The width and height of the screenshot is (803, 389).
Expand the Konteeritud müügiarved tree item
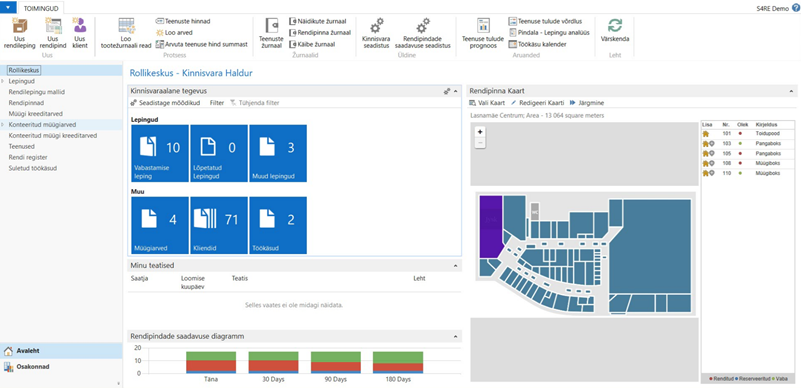coord(3,124)
